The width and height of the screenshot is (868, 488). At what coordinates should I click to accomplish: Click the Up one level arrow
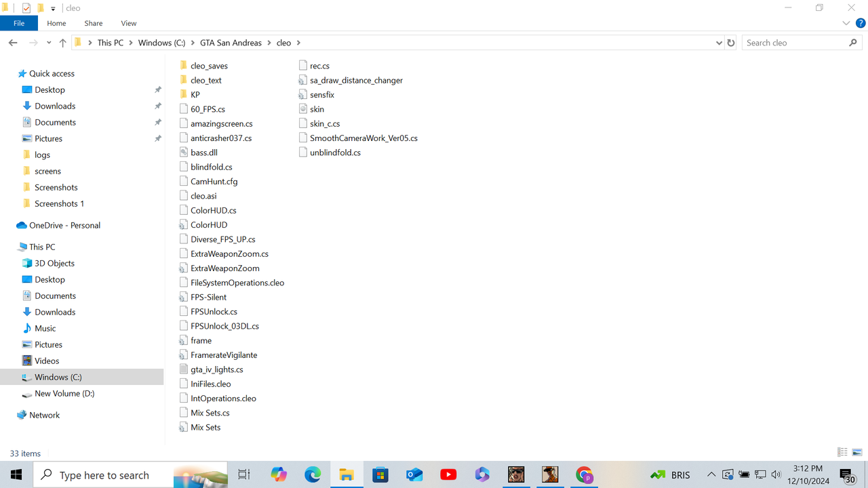(x=62, y=43)
